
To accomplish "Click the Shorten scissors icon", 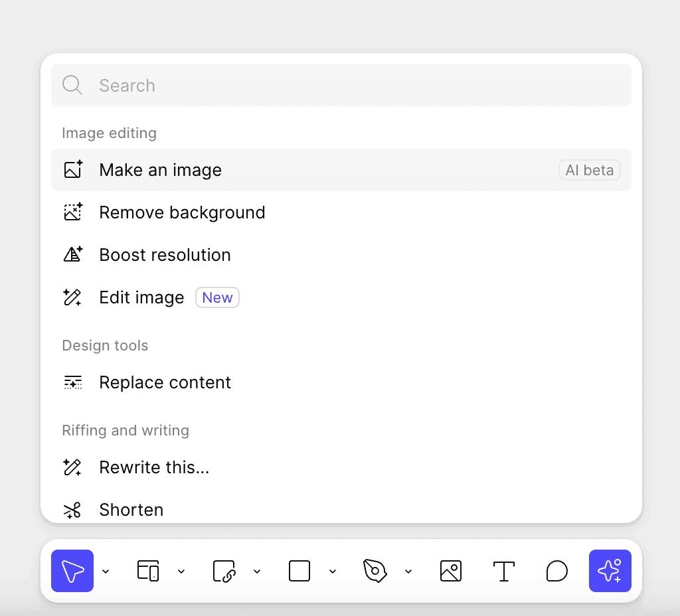I will click(x=72, y=510).
